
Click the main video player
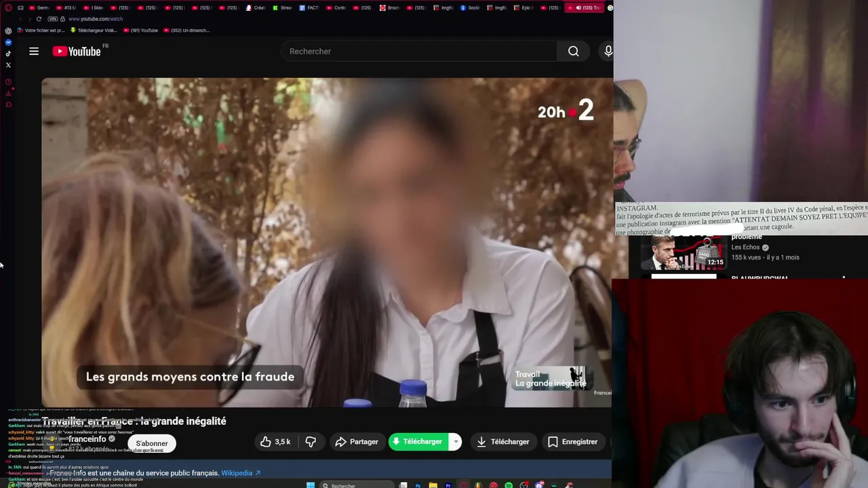[x=326, y=242]
